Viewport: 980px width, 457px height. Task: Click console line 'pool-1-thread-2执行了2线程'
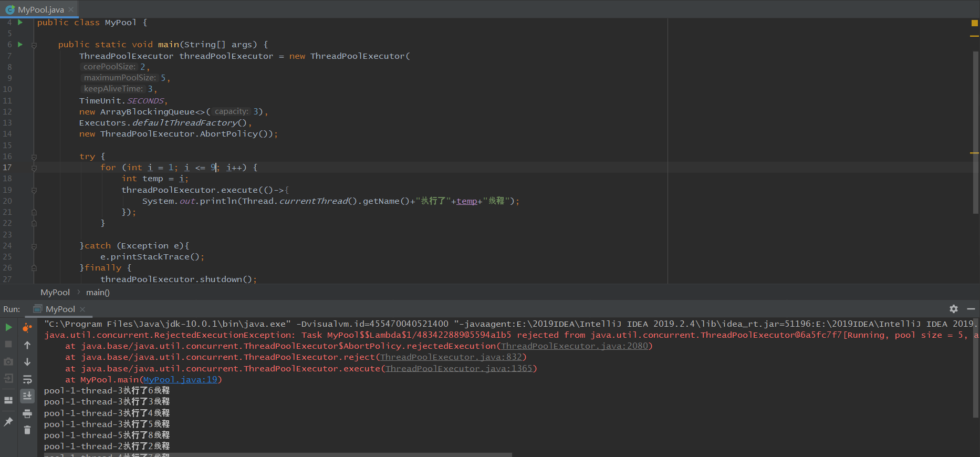click(x=107, y=446)
